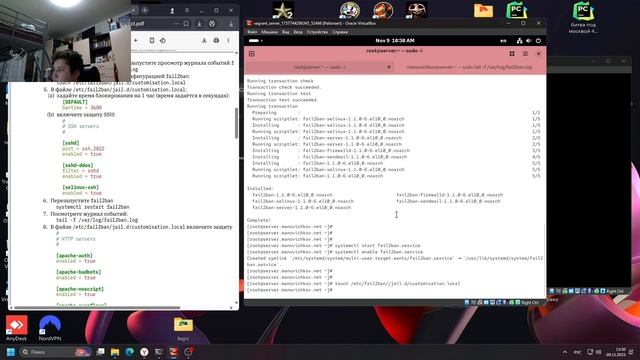Viewport: 640px width, 360px height.
Task: Click the GNOME power icon
Action: coord(538,41)
